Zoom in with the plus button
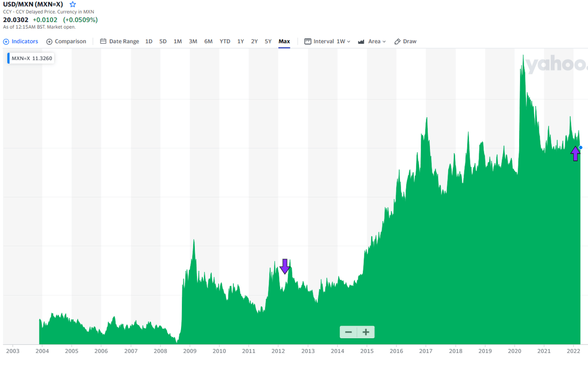Viewport: 588px width, 369px height. tap(366, 332)
